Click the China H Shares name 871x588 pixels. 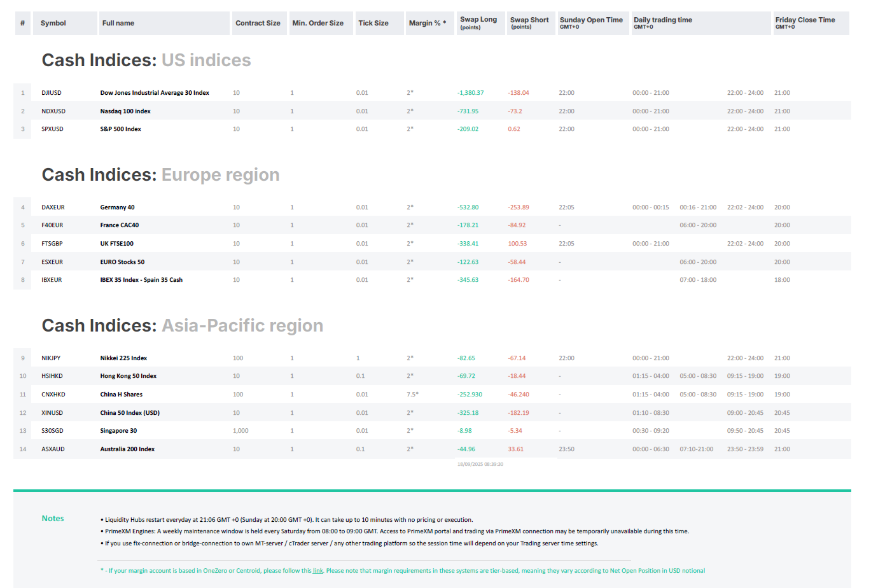coord(122,395)
